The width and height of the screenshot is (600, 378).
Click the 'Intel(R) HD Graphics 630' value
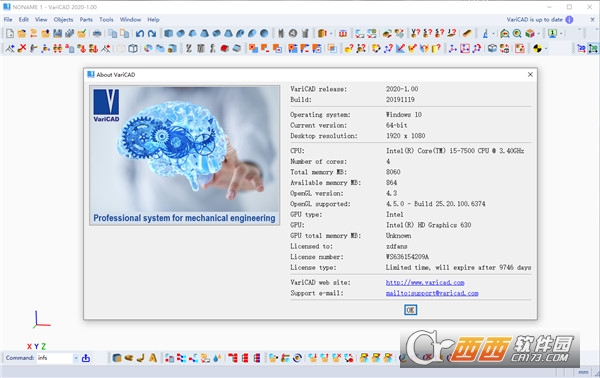429,225
